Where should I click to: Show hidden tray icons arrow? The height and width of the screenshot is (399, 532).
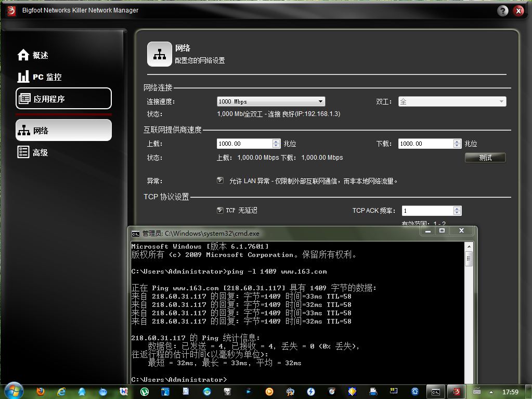[x=491, y=392]
